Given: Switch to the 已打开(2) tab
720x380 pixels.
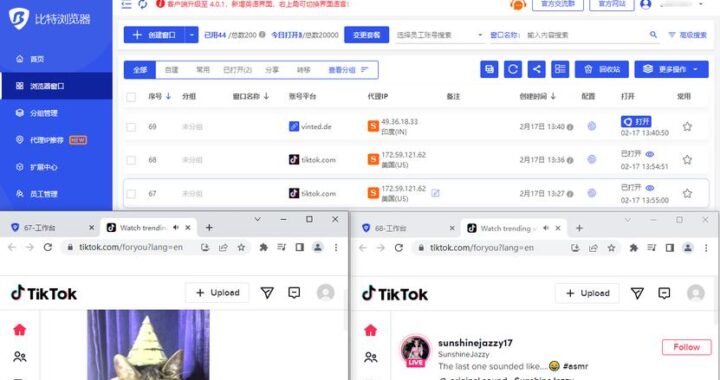Looking at the screenshot, I should click(237, 70).
